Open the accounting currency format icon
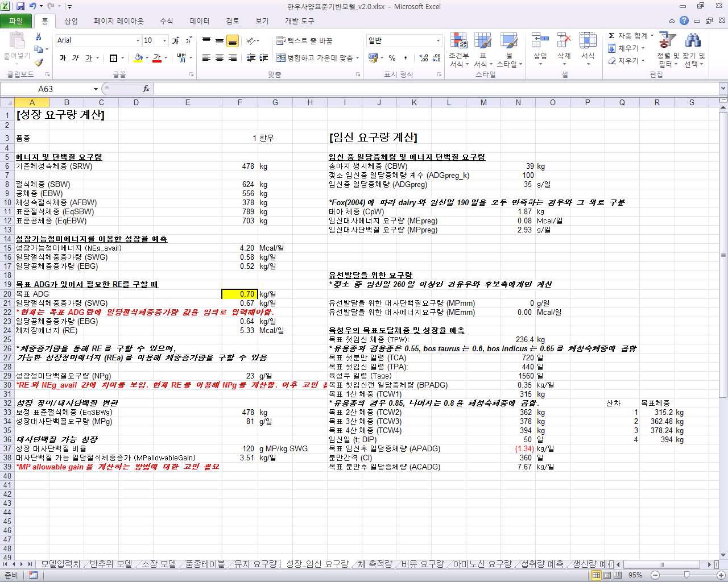Image resolution: width=728 pixels, height=582 pixels. (x=373, y=58)
